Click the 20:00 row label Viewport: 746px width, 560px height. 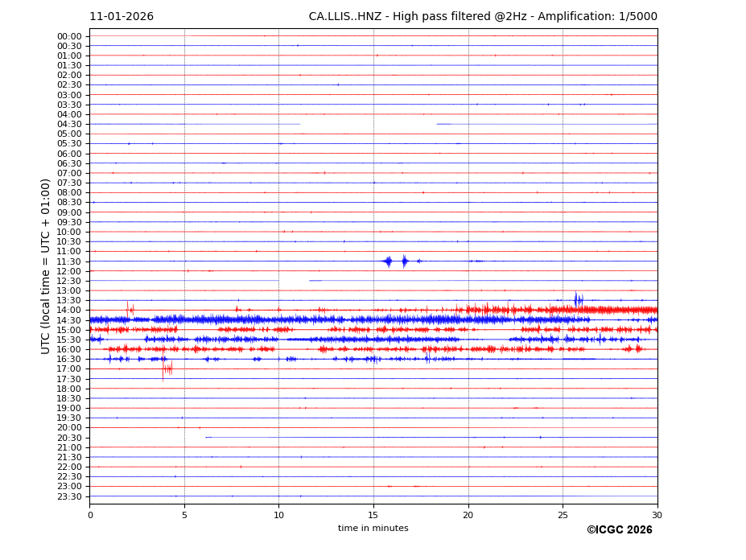click(69, 428)
